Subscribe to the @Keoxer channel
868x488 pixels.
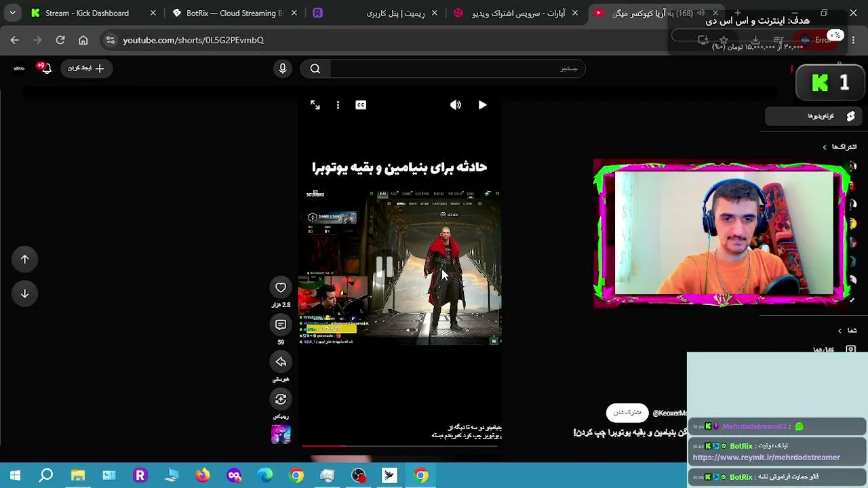[x=627, y=412]
